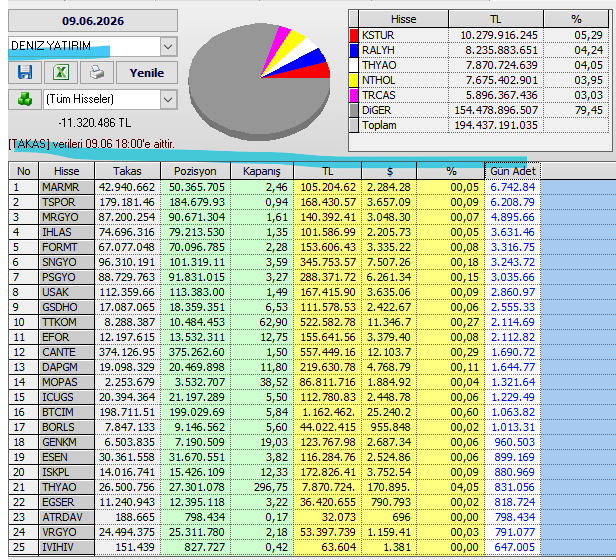Viewport: 616px width, 560px height.
Task: Select the ATRDAV stock cell
Action: (67, 517)
